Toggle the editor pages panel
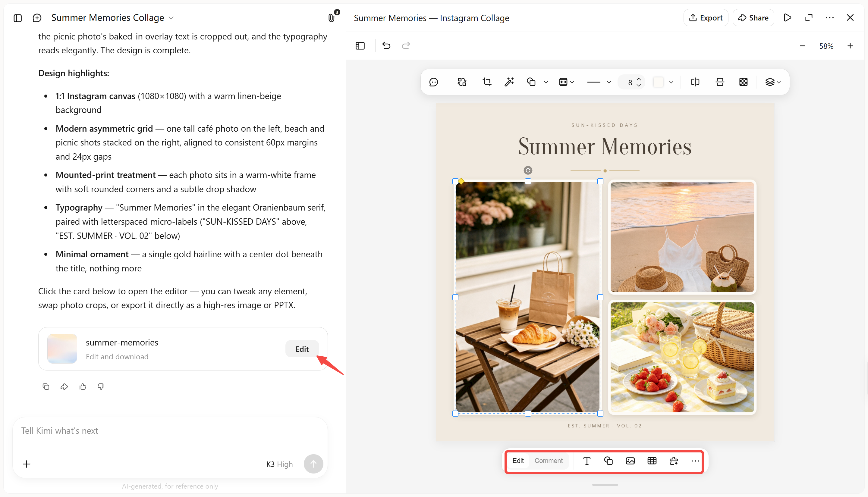This screenshot has width=868, height=497. pos(360,46)
